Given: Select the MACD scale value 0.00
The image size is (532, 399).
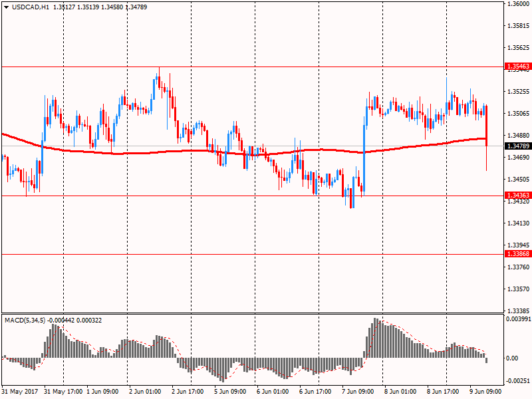Looking at the screenshot, I should tap(512, 358).
